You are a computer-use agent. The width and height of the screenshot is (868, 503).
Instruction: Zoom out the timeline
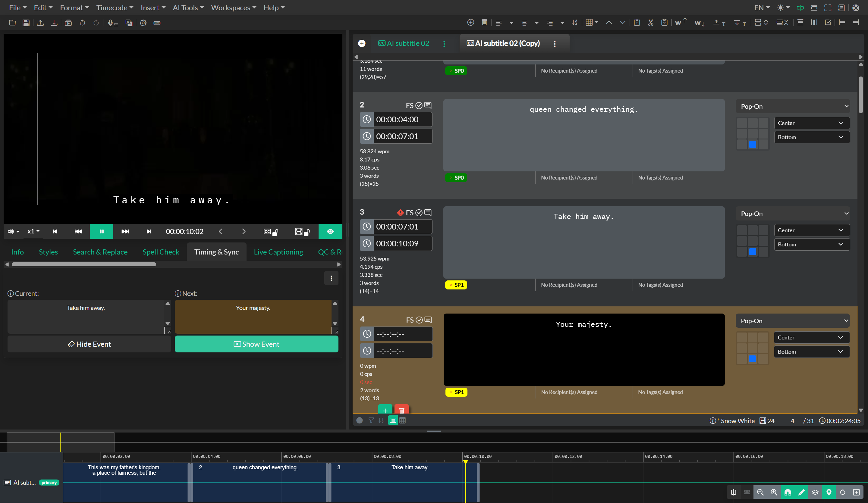click(760, 492)
